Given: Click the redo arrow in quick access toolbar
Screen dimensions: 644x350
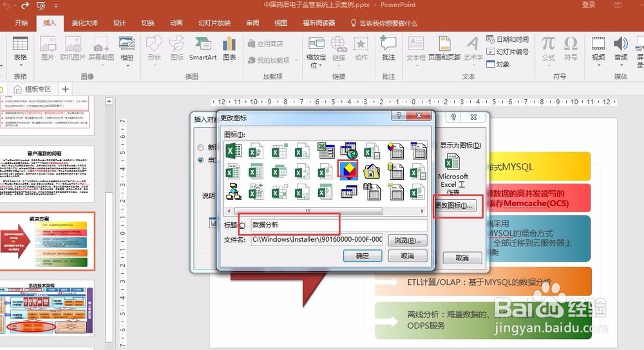Looking at the screenshot, I should click(26, 6).
